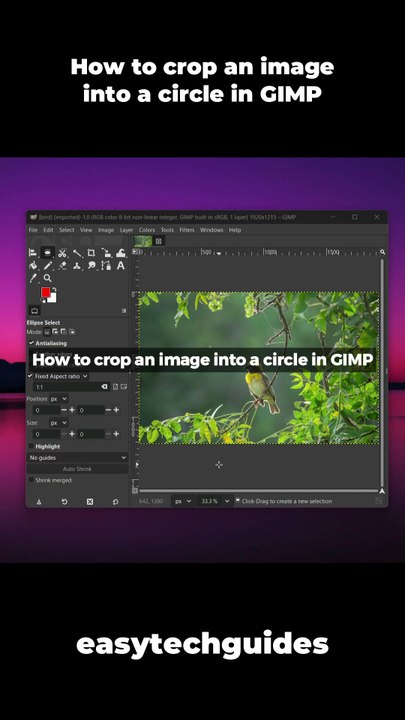Toggle Quick Mask at canvas bottom-left

coord(135,491)
